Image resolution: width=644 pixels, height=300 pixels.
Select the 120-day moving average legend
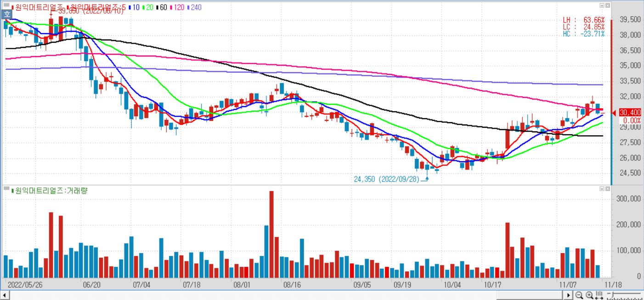coord(177,8)
